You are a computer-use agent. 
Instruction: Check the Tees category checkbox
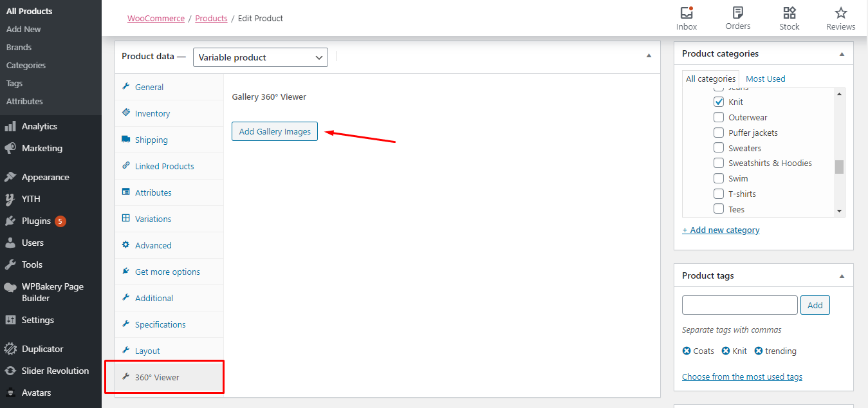(719, 209)
